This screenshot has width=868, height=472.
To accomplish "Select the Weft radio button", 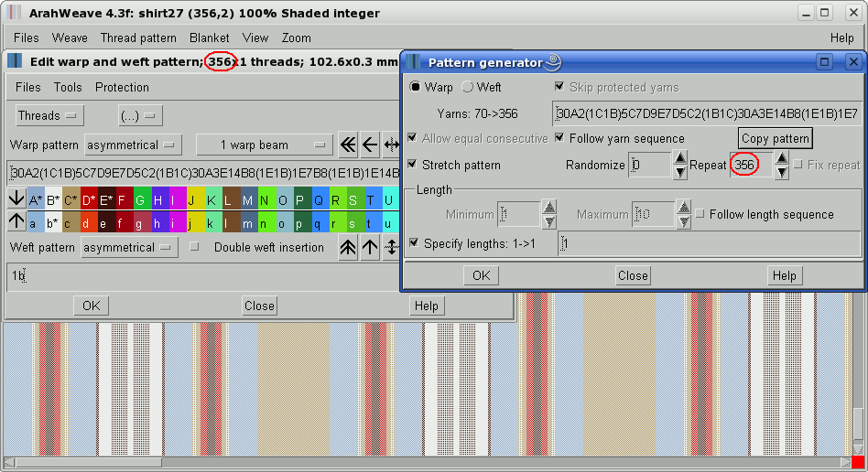I will tap(467, 87).
